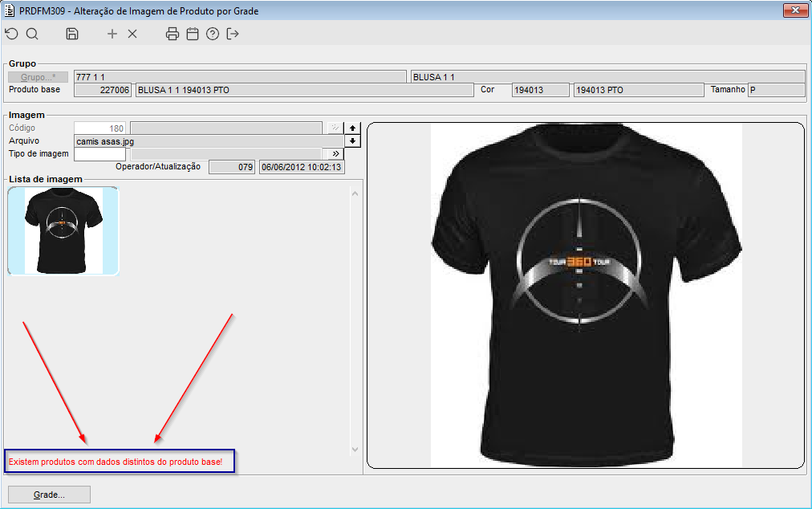The width and height of the screenshot is (812, 509).
Task: Click the Tamanho field showing P
Action: pyautogui.click(x=777, y=90)
